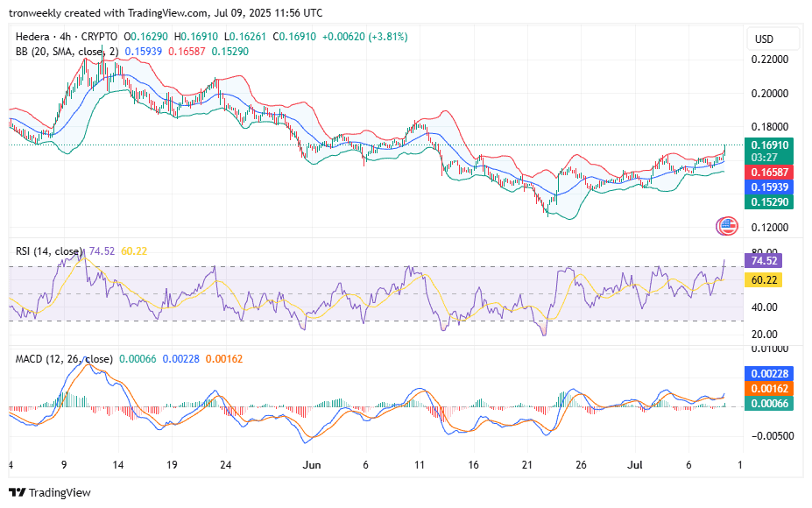This screenshot has width=812, height=508.
Task: Open the USD currency selector
Action: coord(764,39)
